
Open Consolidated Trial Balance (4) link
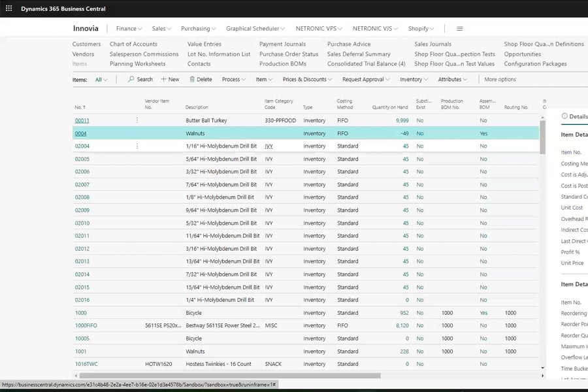point(366,64)
